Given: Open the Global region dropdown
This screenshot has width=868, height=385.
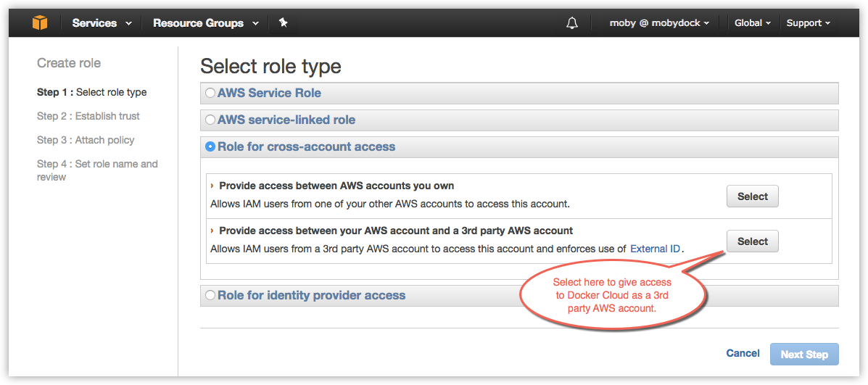Looking at the screenshot, I should coord(752,23).
